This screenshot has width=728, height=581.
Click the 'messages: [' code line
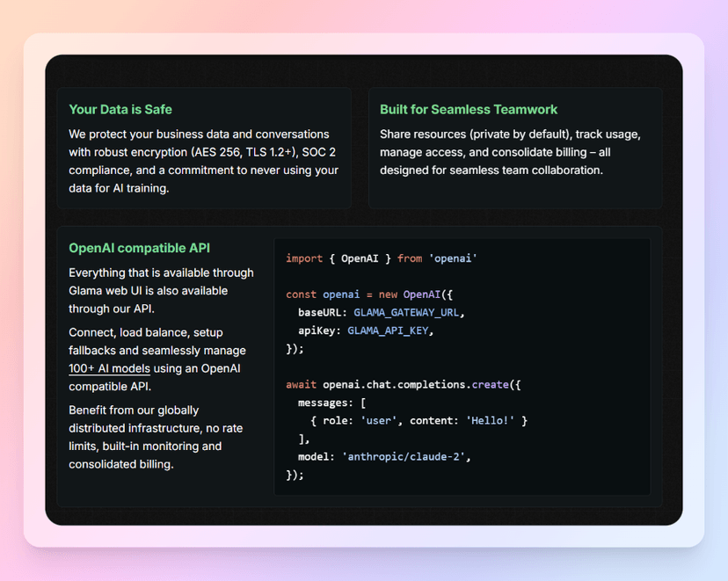tap(331, 403)
